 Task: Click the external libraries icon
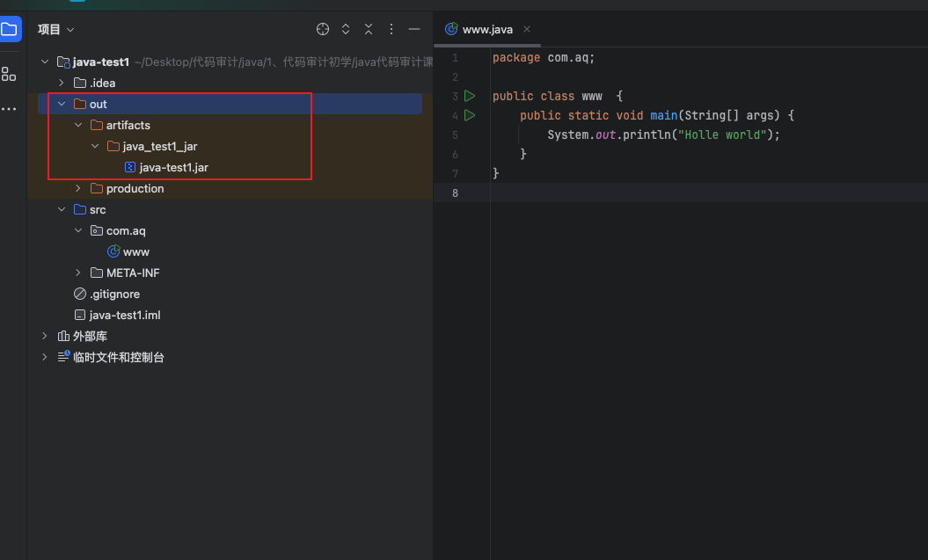(x=63, y=336)
